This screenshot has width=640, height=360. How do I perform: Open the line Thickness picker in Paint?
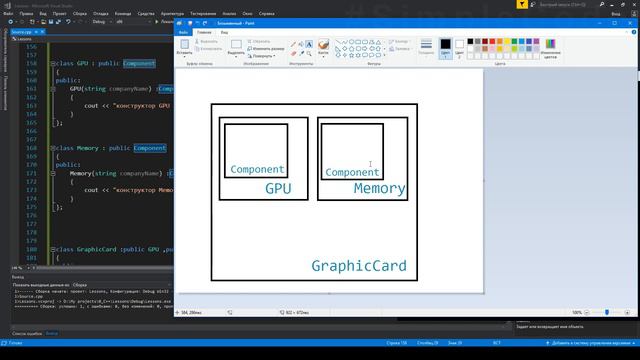(426, 47)
